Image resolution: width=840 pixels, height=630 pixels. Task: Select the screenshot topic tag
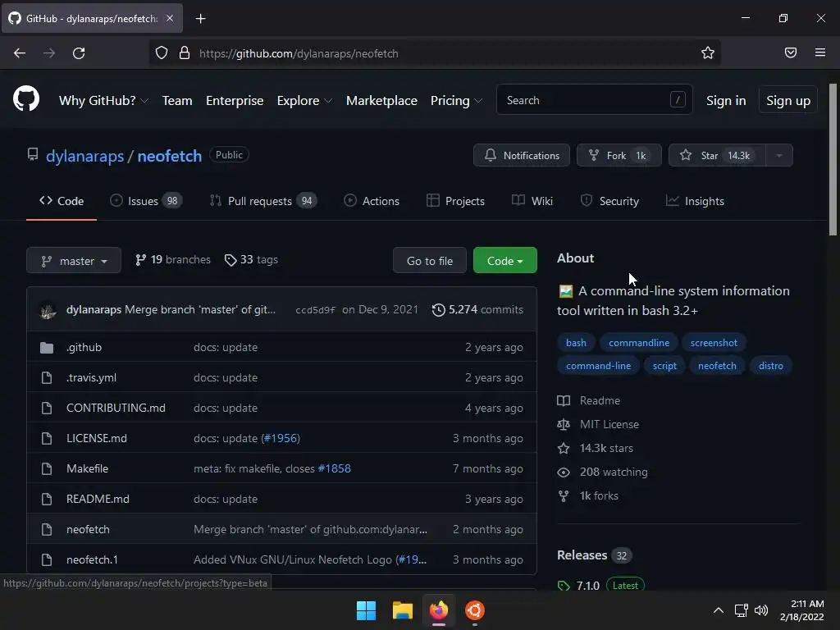(x=714, y=343)
